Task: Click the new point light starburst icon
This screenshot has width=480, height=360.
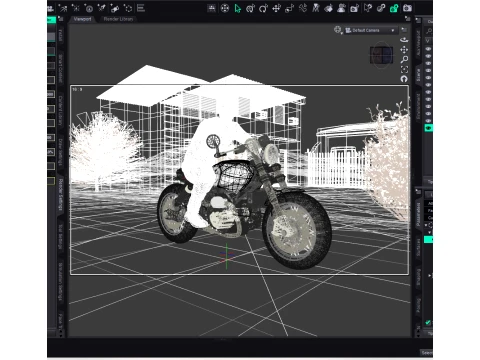Action: [76, 8]
